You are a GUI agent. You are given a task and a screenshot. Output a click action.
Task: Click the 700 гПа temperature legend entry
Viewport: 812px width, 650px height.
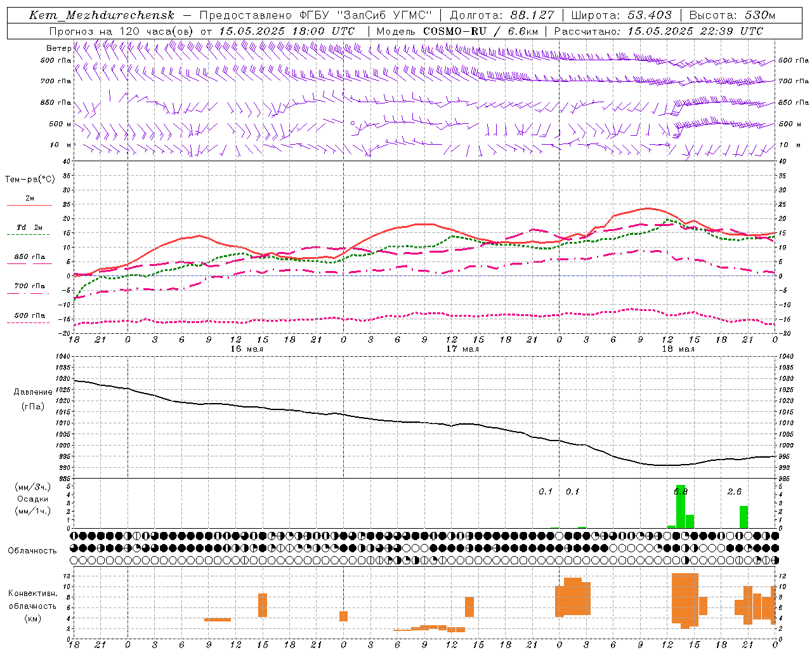tap(29, 286)
